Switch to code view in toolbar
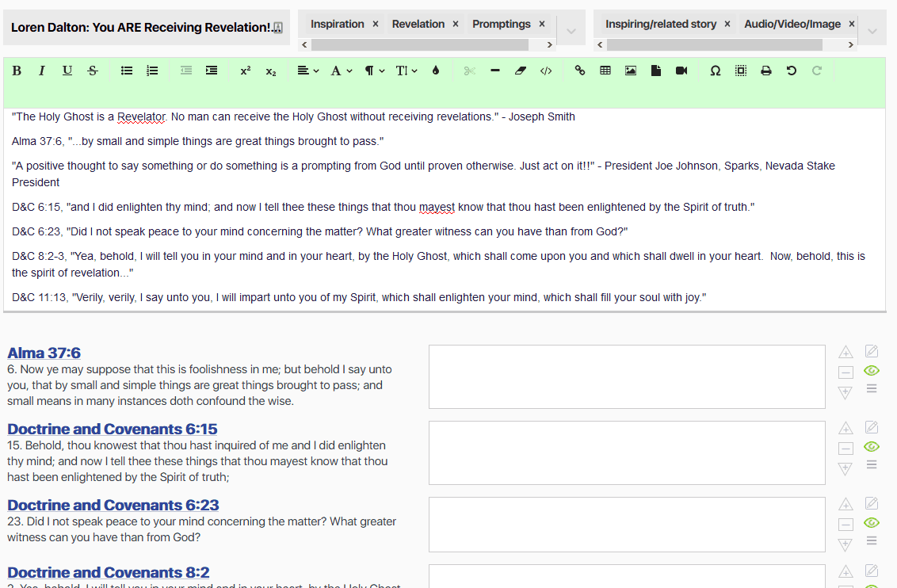Image resolution: width=897 pixels, height=588 pixels. point(546,71)
